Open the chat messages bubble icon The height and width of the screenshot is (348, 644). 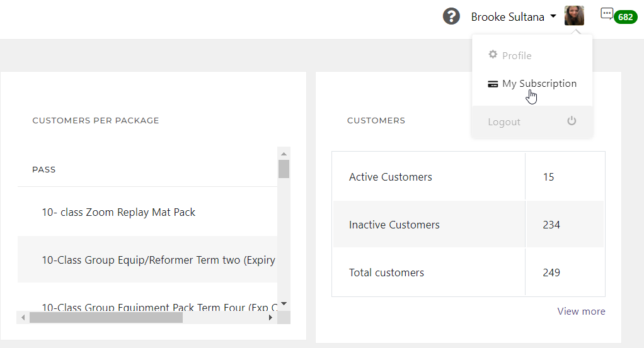point(607,14)
